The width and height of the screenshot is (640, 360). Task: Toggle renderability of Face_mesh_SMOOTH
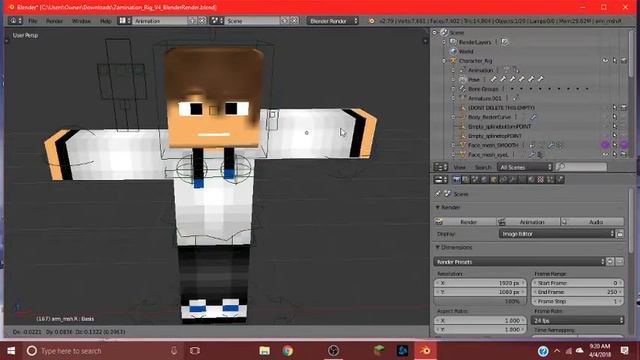pos(624,145)
